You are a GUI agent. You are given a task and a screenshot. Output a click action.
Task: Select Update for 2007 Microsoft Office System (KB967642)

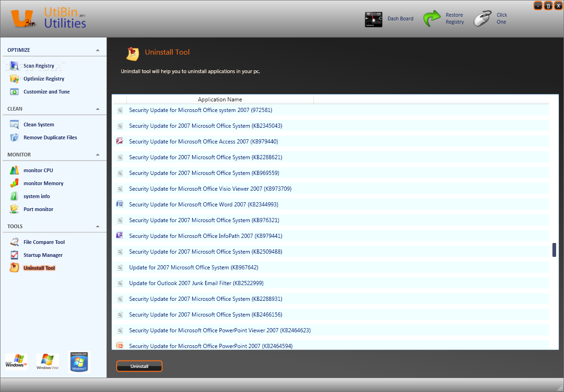tap(194, 268)
